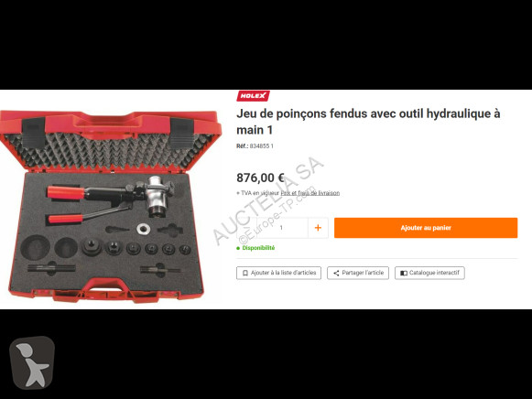Screen dimensions: 532x399
Task: Click the bookmark icon for article list
Action: [245, 273]
